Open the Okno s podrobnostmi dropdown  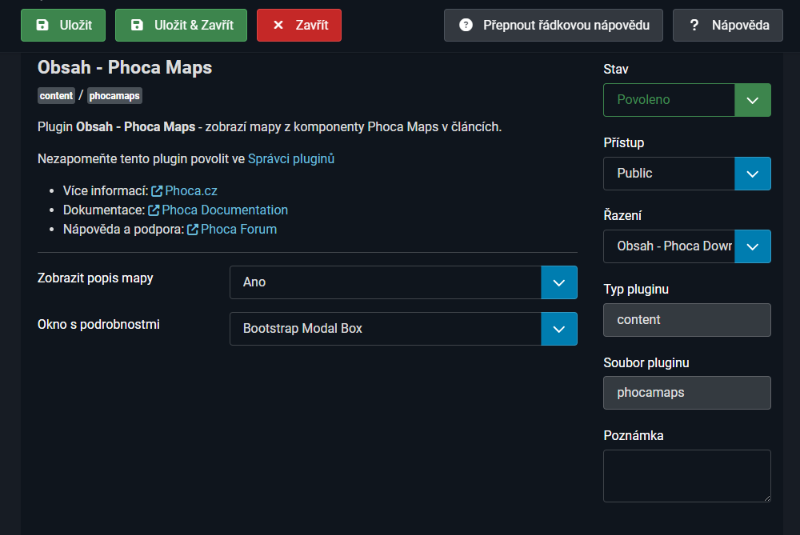pos(403,328)
